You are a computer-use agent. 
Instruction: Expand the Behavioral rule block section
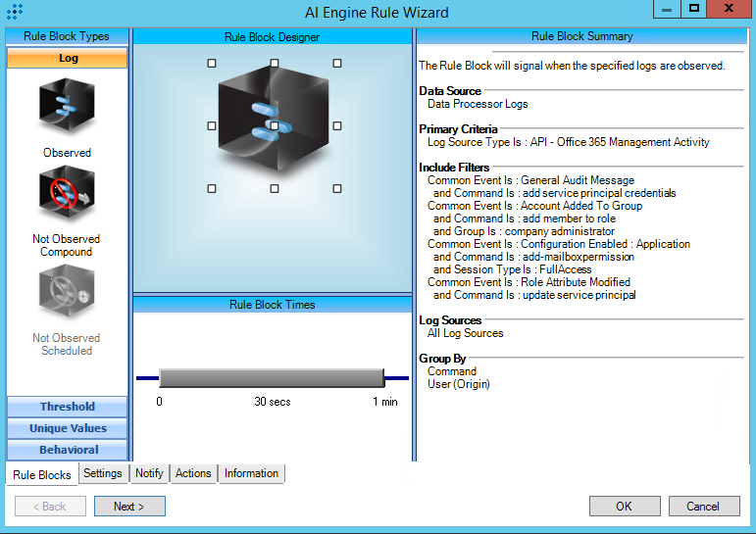coord(68,450)
